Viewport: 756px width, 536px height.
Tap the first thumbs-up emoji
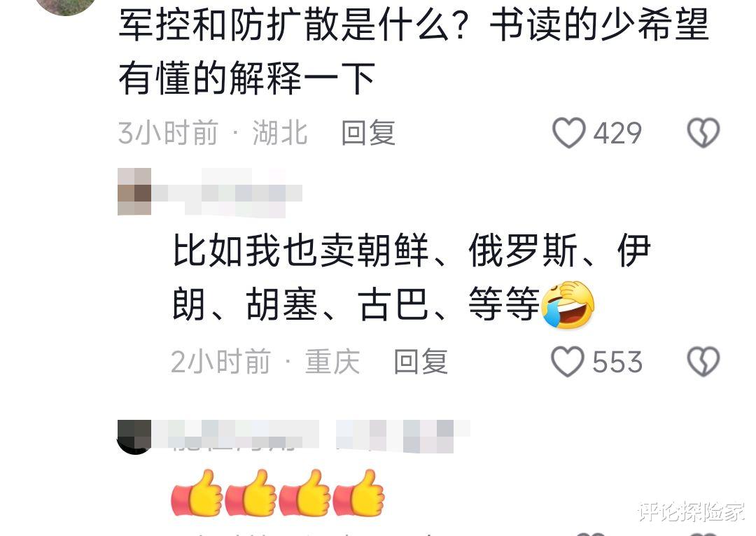tap(197, 493)
